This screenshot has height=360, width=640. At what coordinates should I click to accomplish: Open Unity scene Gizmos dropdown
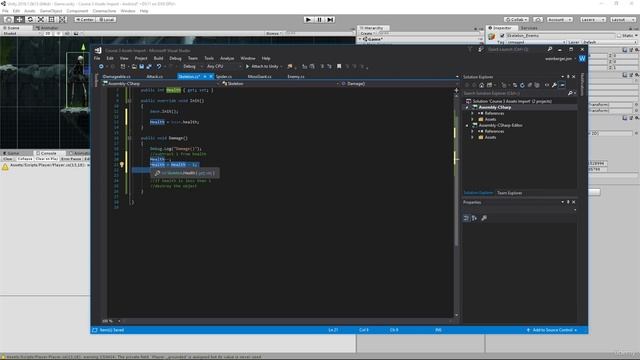pos(273,33)
